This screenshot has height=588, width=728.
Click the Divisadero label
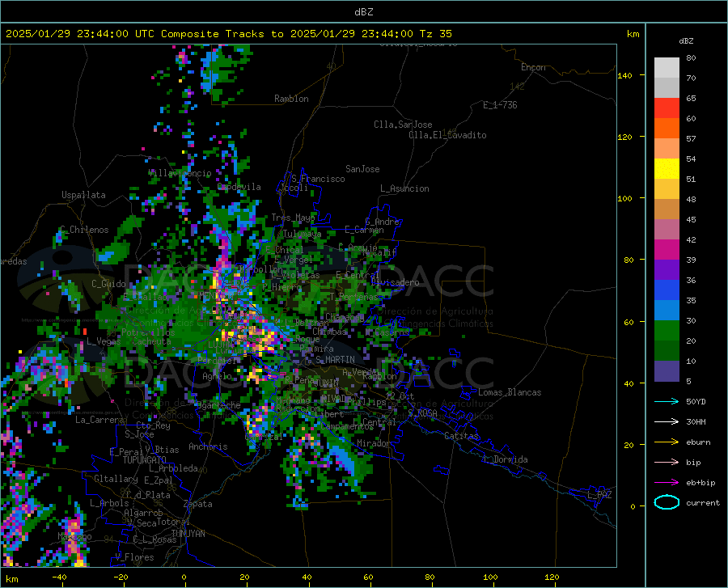[395, 282]
